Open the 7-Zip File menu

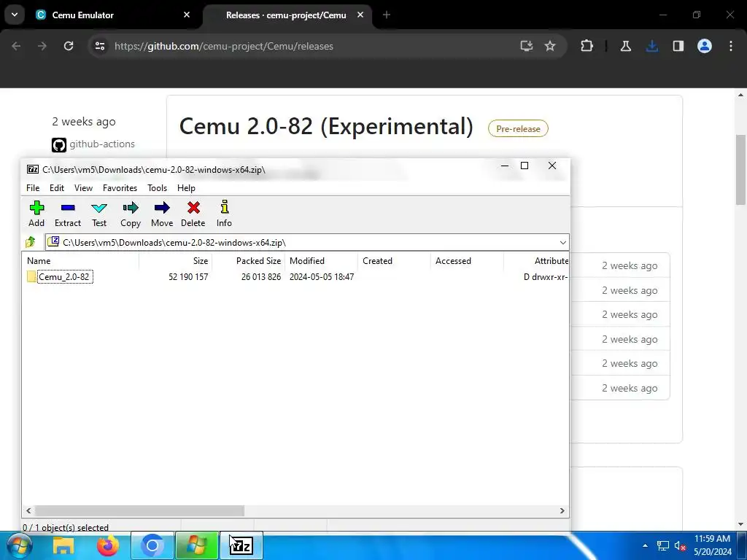point(33,188)
